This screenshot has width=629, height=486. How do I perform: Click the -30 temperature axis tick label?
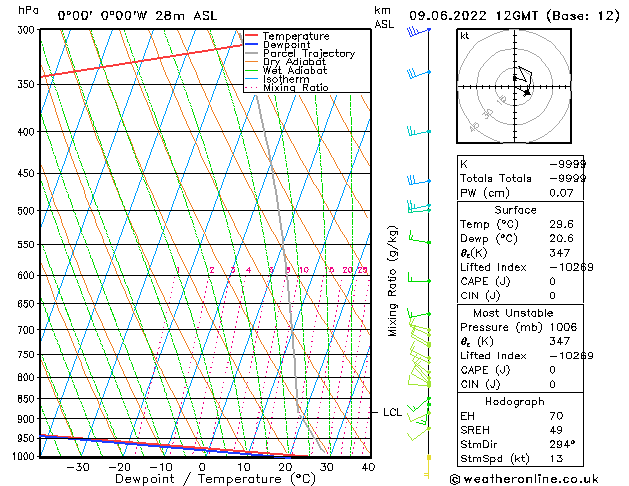(x=77, y=467)
